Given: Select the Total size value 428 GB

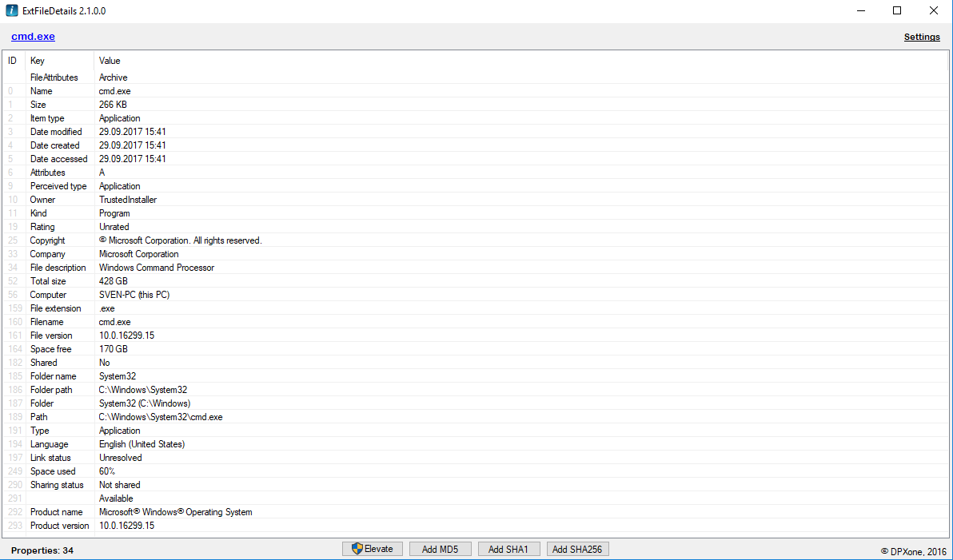Looking at the screenshot, I should (x=113, y=281).
